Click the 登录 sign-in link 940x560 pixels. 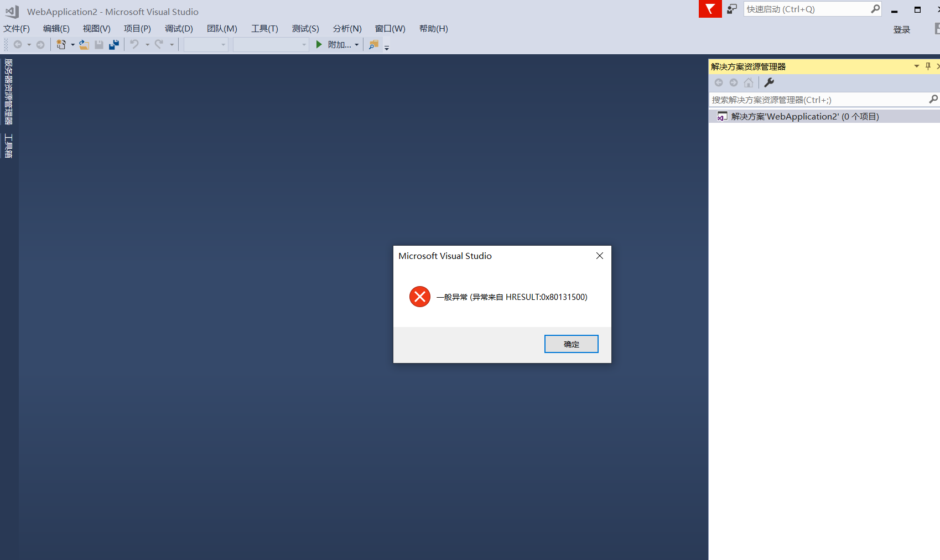[x=901, y=30]
